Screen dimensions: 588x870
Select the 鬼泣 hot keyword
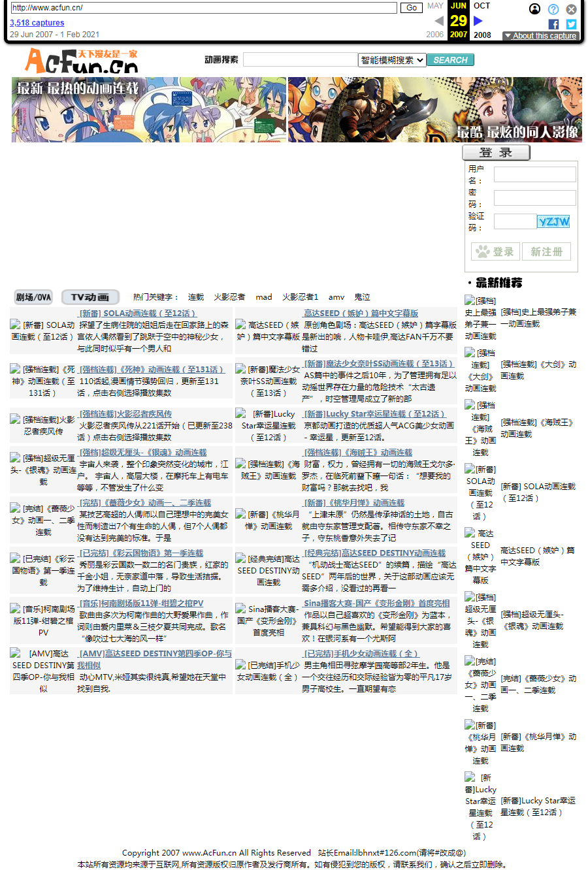click(362, 297)
